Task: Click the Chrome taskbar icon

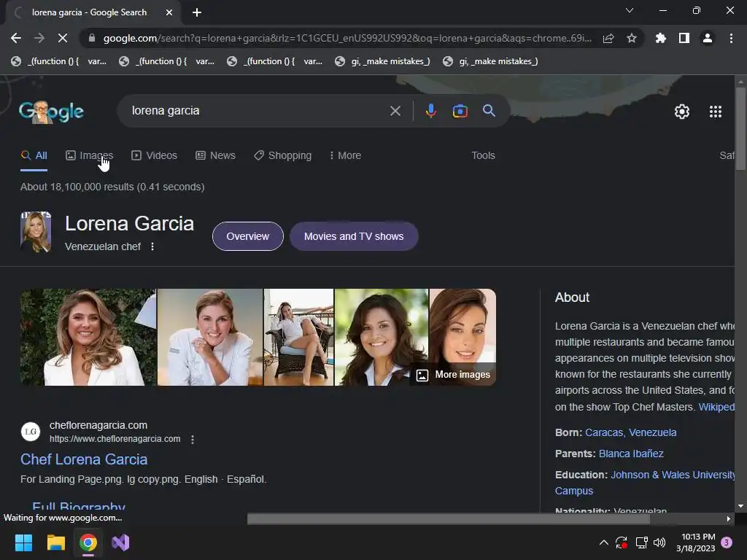Action: coord(88,542)
